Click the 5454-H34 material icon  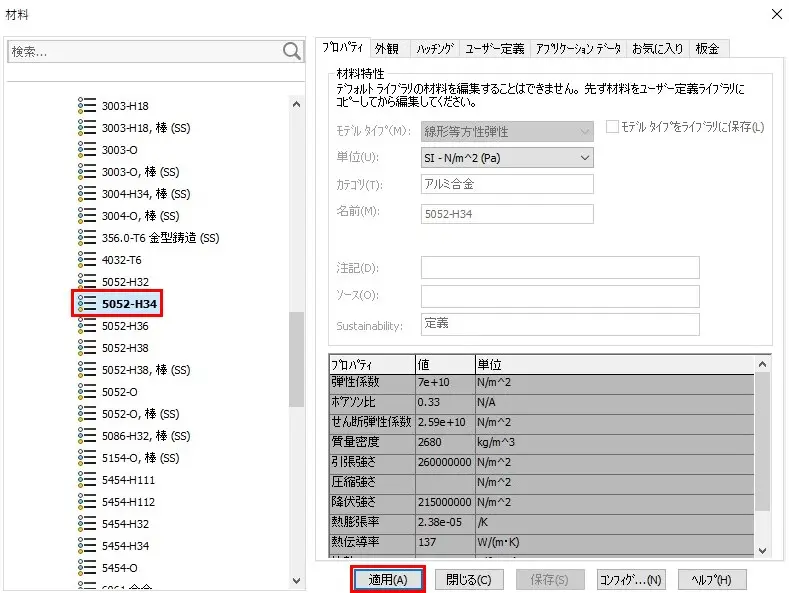pyautogui.click(x=87, y=546)
